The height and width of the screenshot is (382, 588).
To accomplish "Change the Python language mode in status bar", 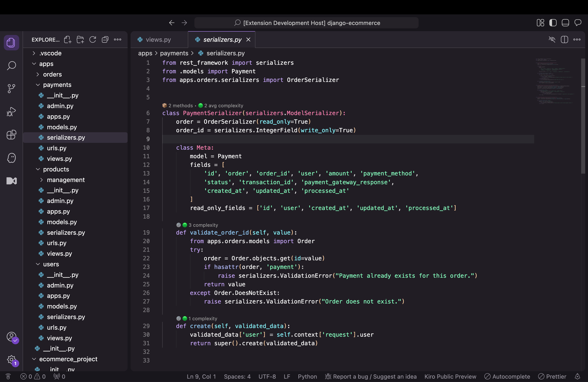I will click(307, 376).
